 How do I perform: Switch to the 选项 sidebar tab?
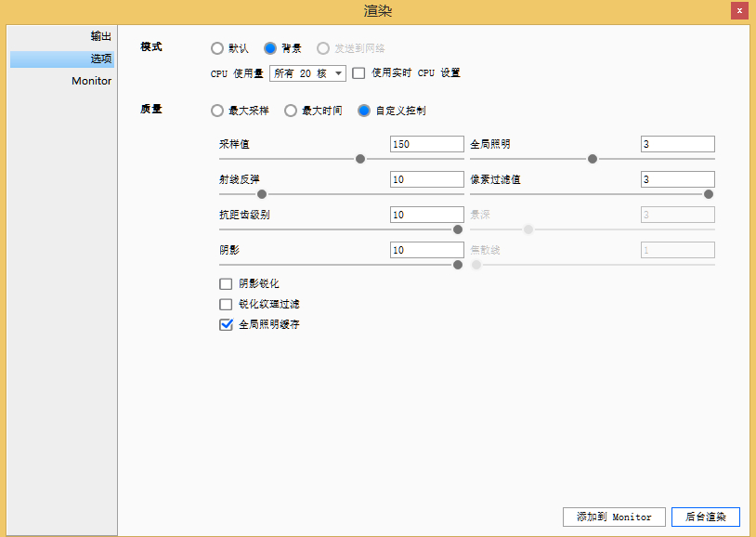[100, 59]
